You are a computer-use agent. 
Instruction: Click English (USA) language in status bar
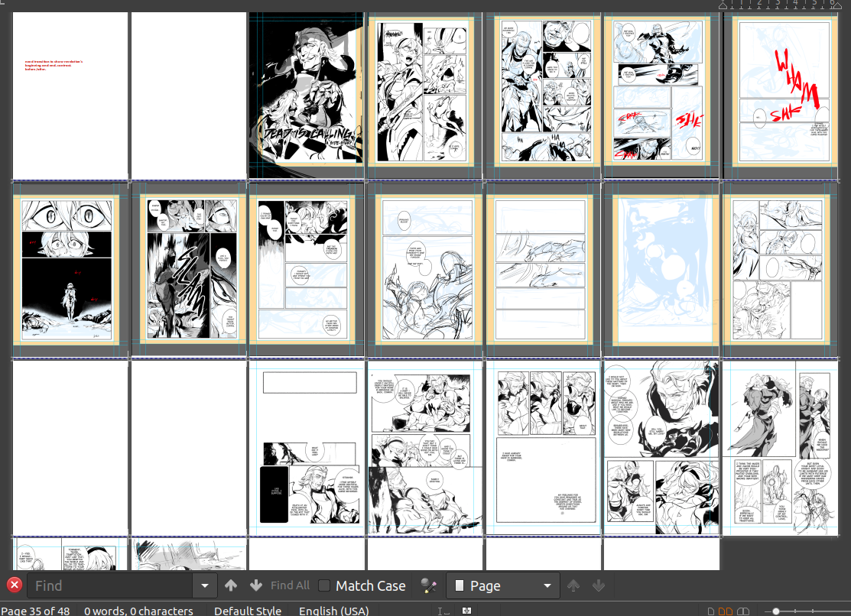tap(333, 611)
